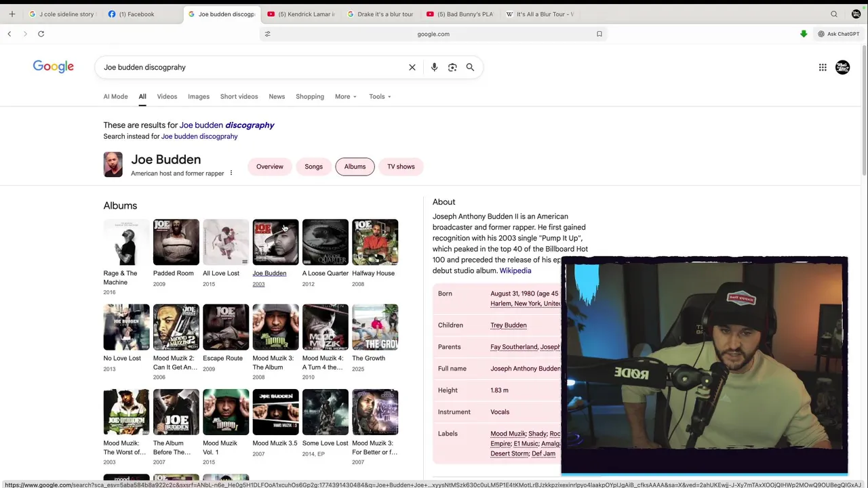Open the site settings icon in address bar

[267, 34]
